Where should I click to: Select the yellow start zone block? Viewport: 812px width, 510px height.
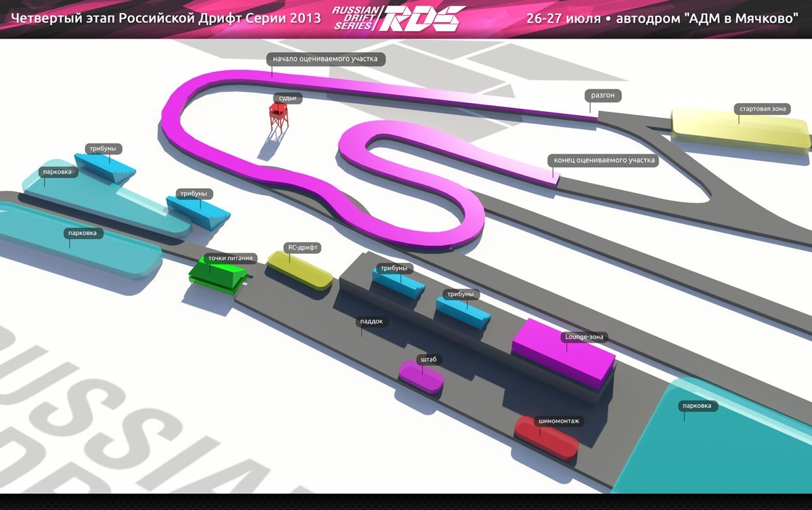click(739, 130)
